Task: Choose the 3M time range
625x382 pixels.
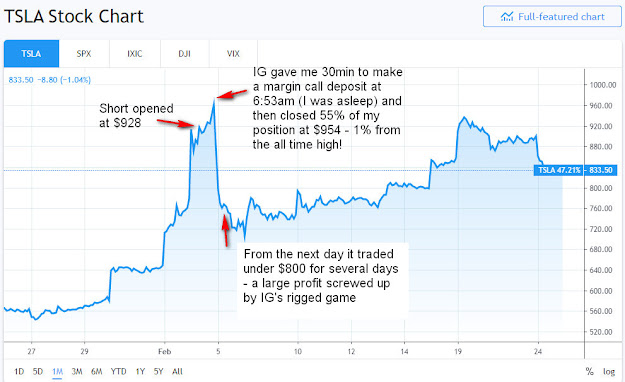Action: tap(77, 371)
